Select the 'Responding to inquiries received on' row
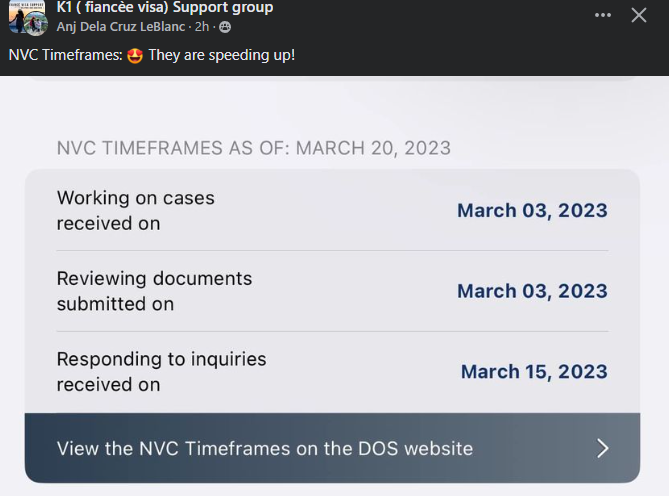This screenshot has width=669, height=496. (332, 372)
